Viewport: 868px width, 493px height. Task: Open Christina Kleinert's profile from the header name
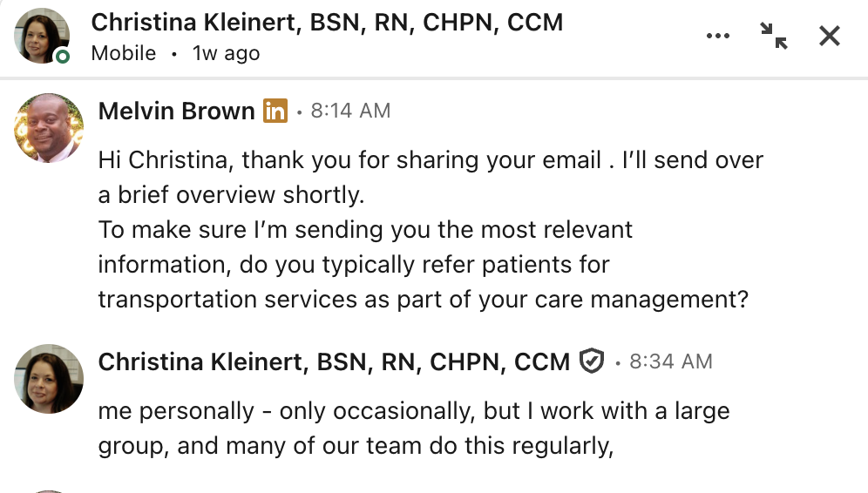click(x=327, y=23)
